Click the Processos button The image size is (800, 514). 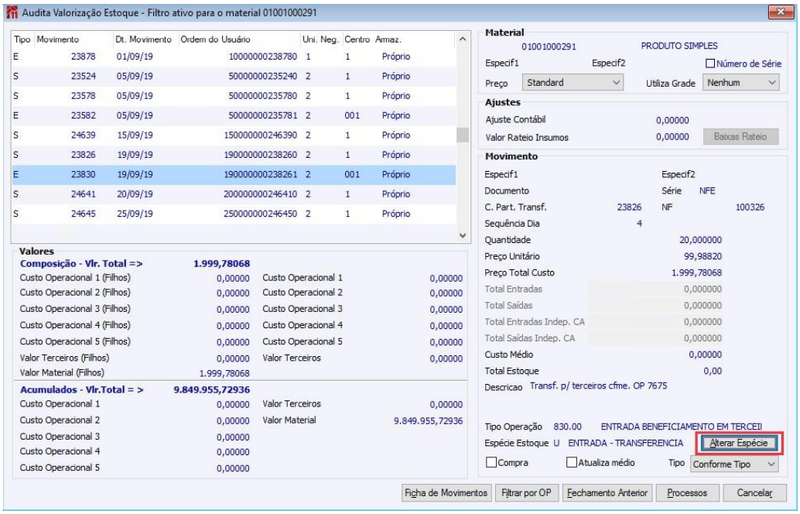[687, 493]
